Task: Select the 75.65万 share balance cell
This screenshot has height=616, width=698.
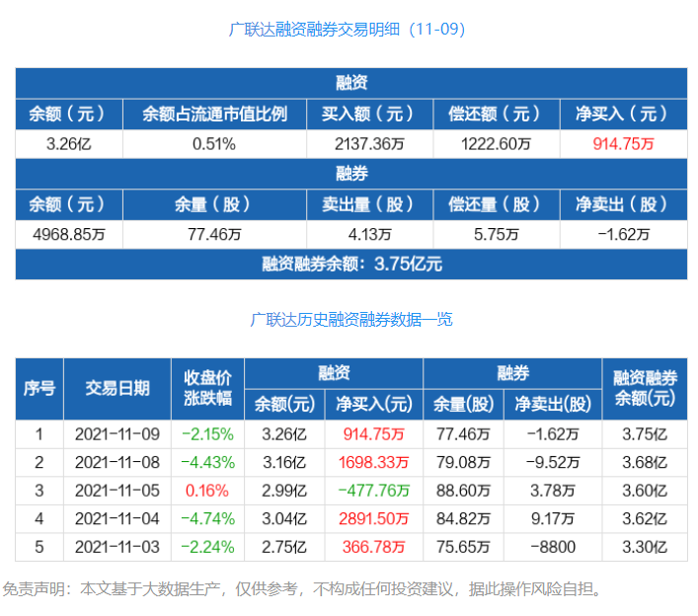Action: point(463,547)
